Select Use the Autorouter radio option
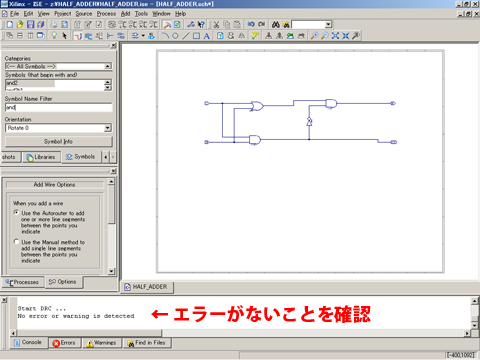Screen dimensions: 480x360 click(16, 212)
